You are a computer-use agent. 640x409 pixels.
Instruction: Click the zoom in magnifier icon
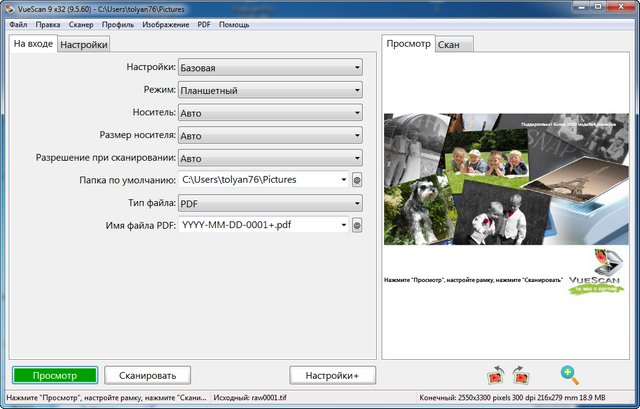[x=570, y=375]
